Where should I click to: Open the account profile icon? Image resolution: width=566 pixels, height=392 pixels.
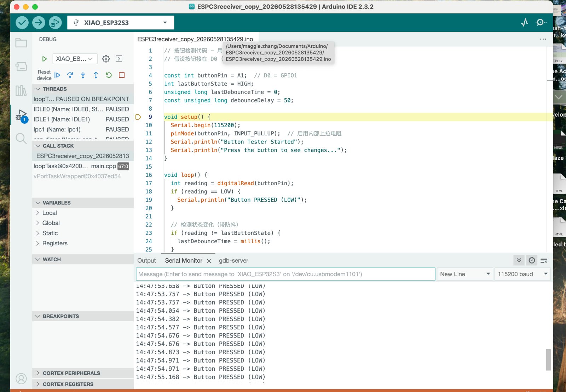click(21, 379)
